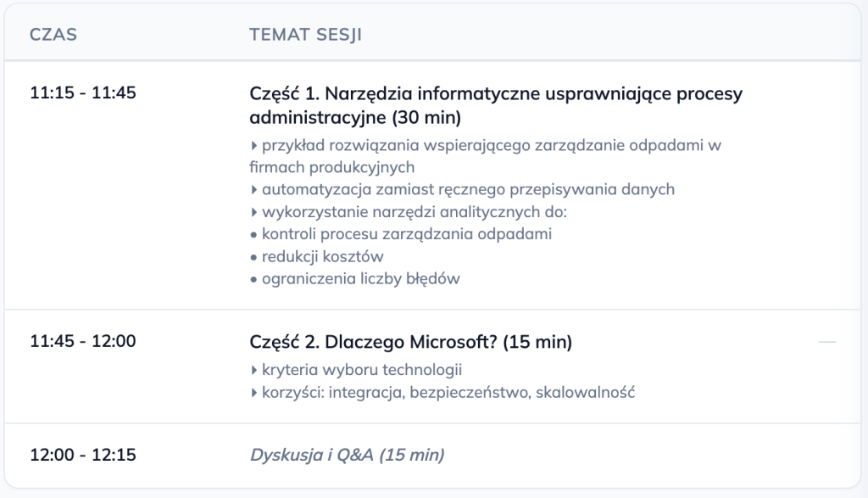
Task: Click 'kryteria wyboru technologii' line
Action: [361, 370]
